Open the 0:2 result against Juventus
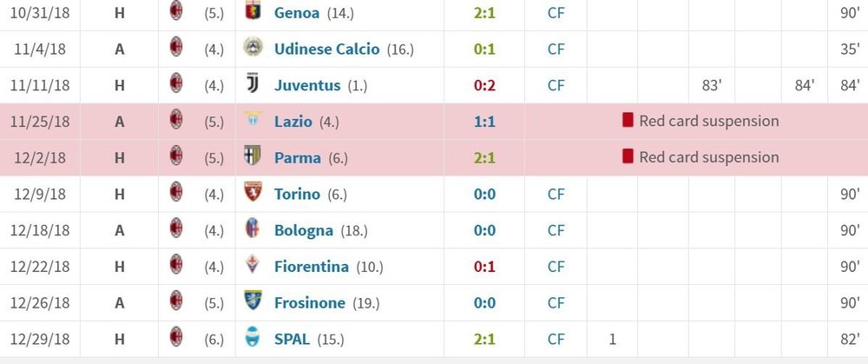868x364 pixels. (x=484, y=85)
